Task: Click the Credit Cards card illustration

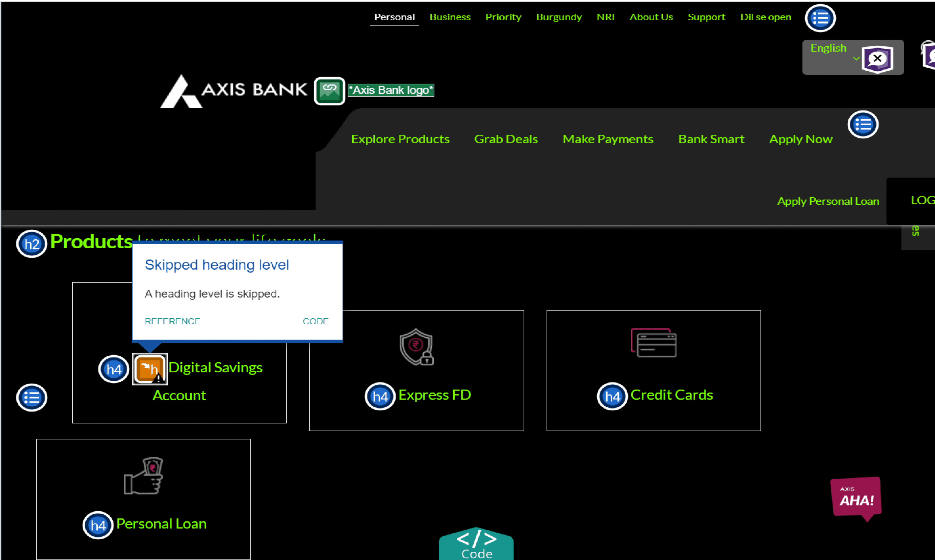Action: pos(654,343)
